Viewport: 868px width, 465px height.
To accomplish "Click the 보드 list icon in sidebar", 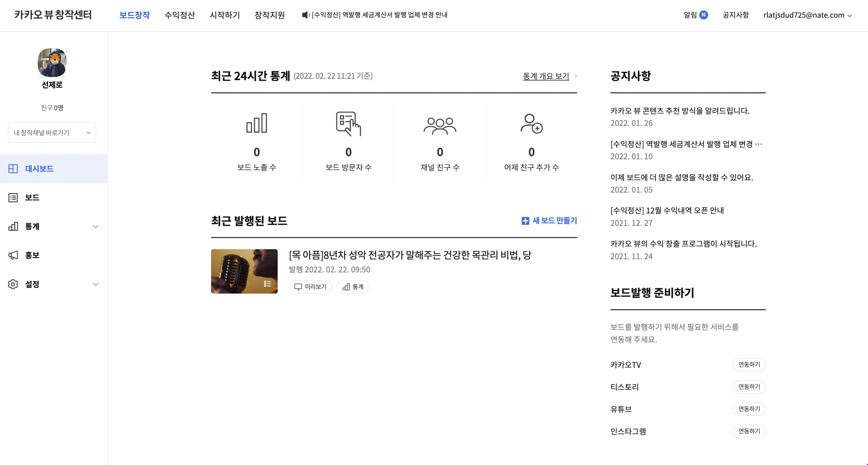I will pyautogui.click(x=13, y=197).
